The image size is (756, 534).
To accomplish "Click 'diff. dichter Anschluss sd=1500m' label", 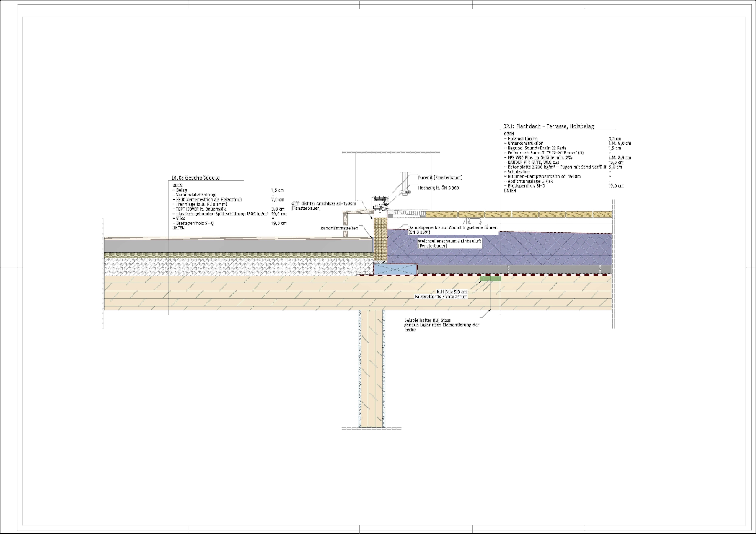I will (x=324, y=203).
